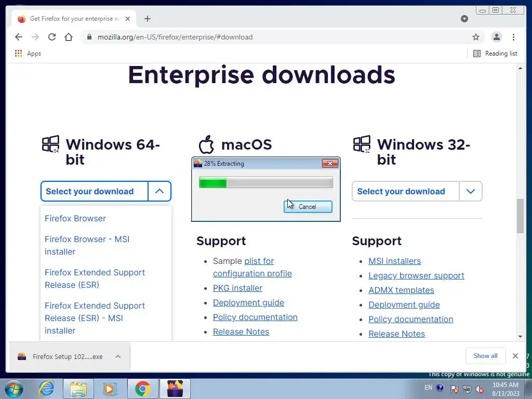Close the 28% Extracting dialog window

(330, 164)
